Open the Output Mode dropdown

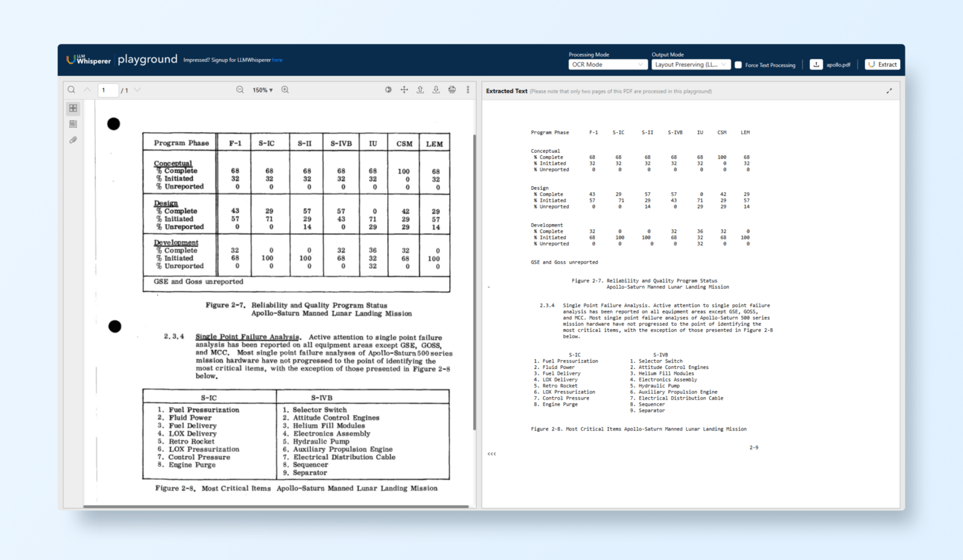click(690, 64)
